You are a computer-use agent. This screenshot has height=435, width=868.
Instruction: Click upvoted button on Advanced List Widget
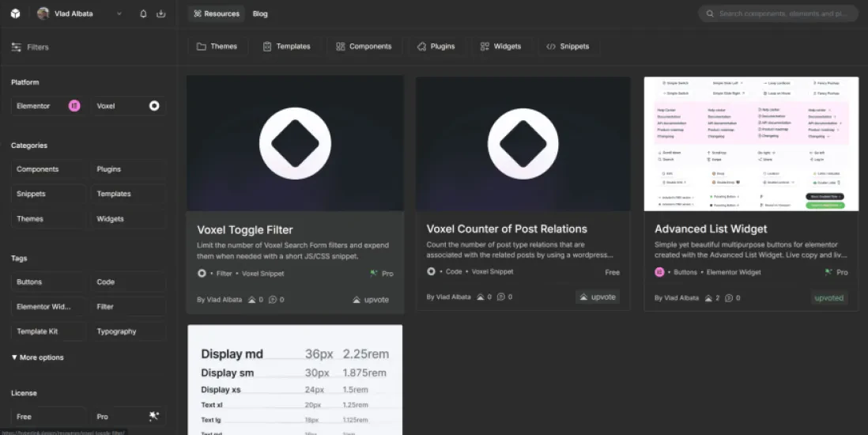[828, 297]
